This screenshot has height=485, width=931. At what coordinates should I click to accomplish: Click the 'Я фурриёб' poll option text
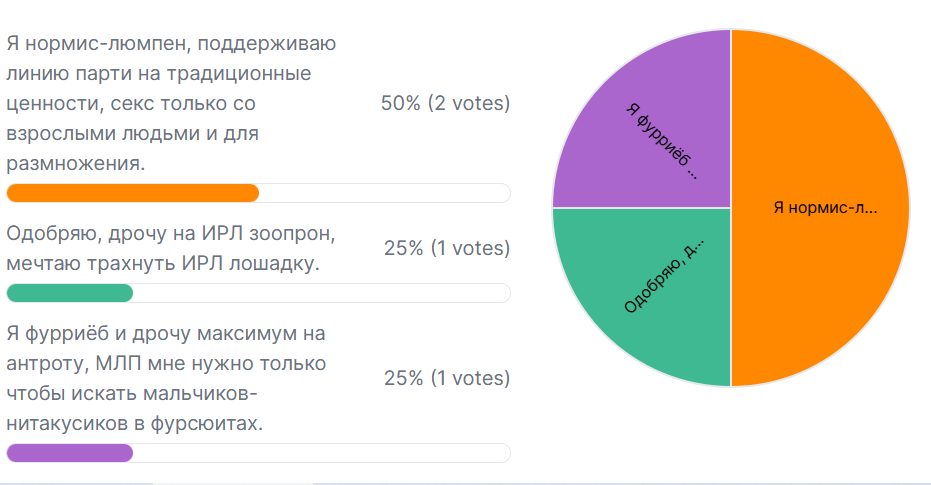166,378
